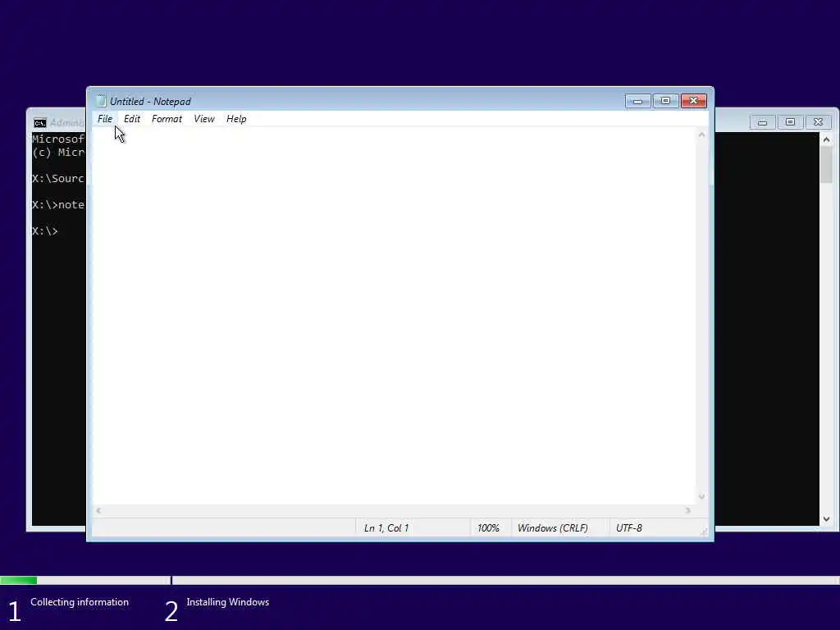840x630 pixels.
Task: Click the 'X:\>' prompt line in Command Prompt
Action: 45,231
